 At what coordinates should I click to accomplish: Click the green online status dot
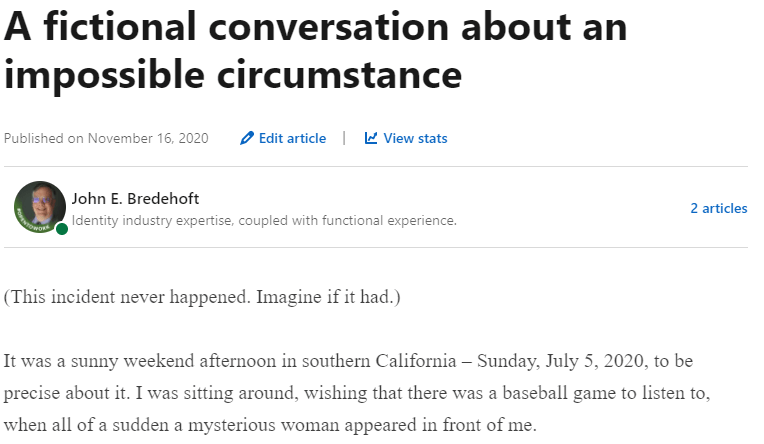tap(62, 229)
